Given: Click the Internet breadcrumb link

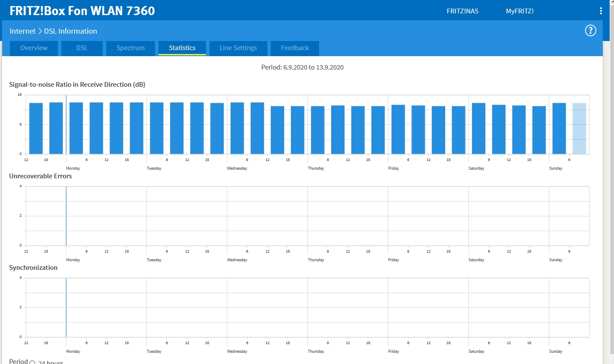Looking at the screenshot, I should click(x=22, y=31).
